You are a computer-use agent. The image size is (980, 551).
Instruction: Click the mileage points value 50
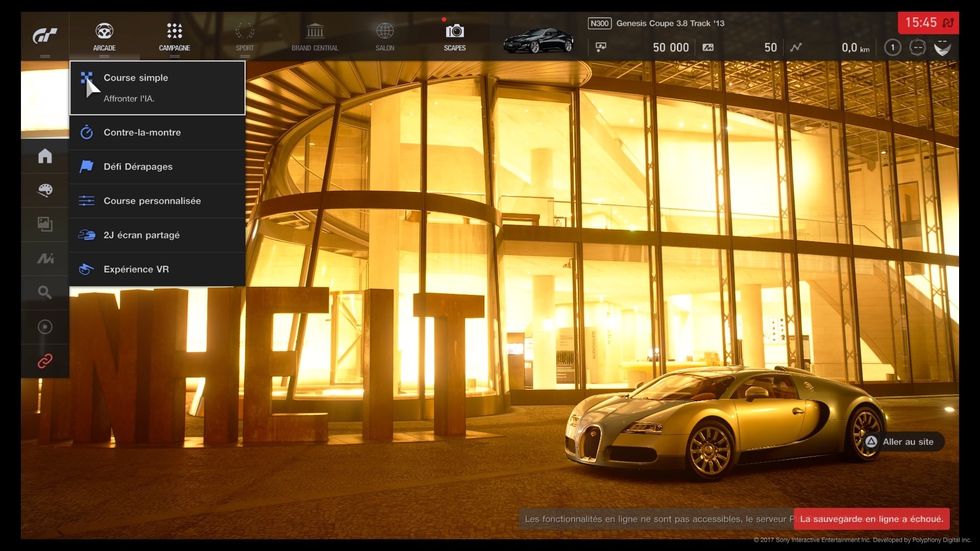click(x=770, y=47)
